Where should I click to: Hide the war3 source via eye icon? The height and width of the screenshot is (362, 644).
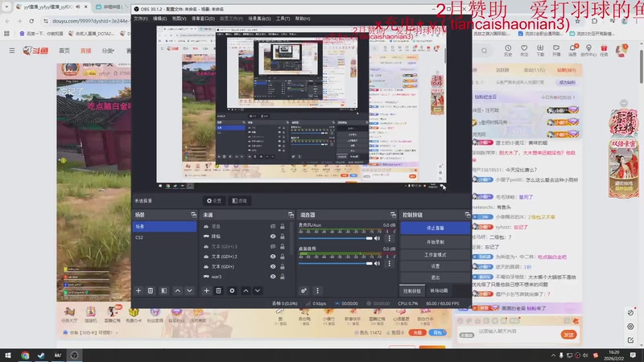click(x=273, y=277)
